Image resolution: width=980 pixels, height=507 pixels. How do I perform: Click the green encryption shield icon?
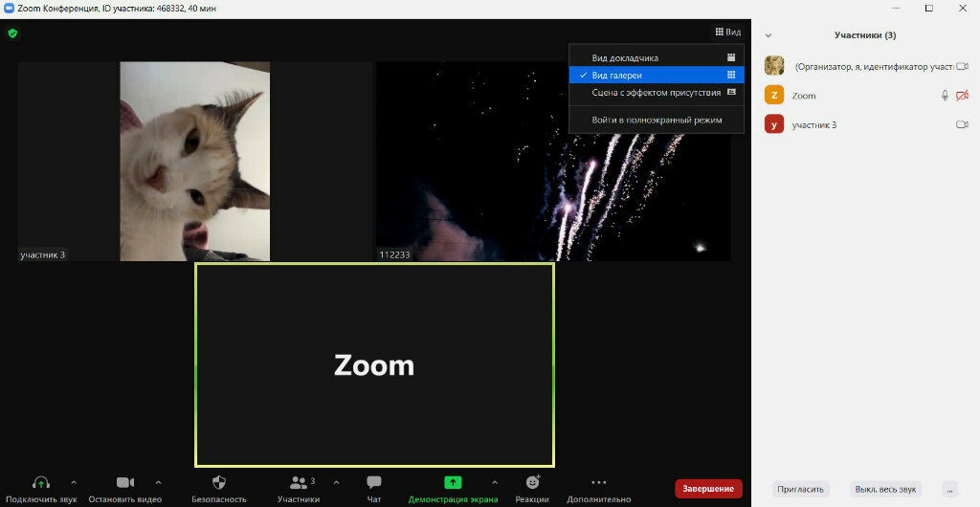point(12,33)
